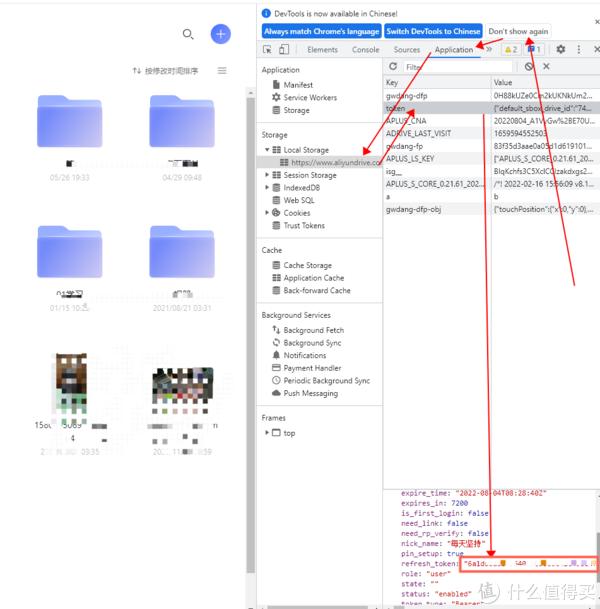600x609 pixels.
Task: Click Switch DevTools to Chinese
Action: [x=433, y=31]
